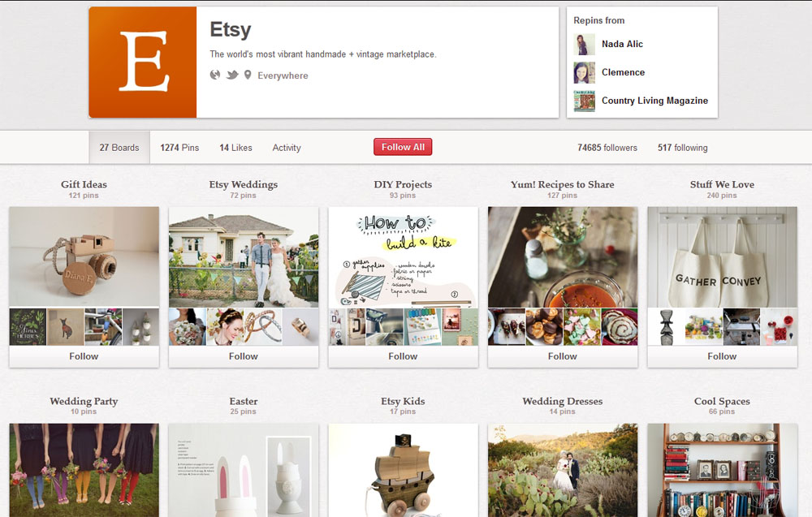View the 74685 followers list
Image resolution: width=812 pixels, height=517 pixels.
click(607, 148)
